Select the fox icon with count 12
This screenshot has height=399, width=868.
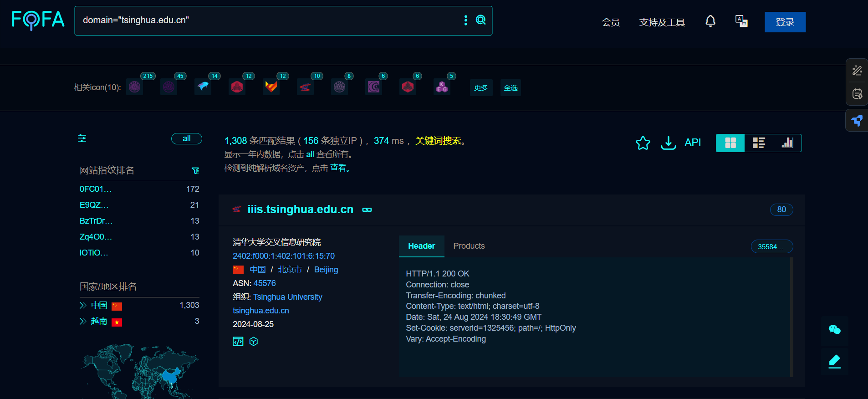pos(271,87)
